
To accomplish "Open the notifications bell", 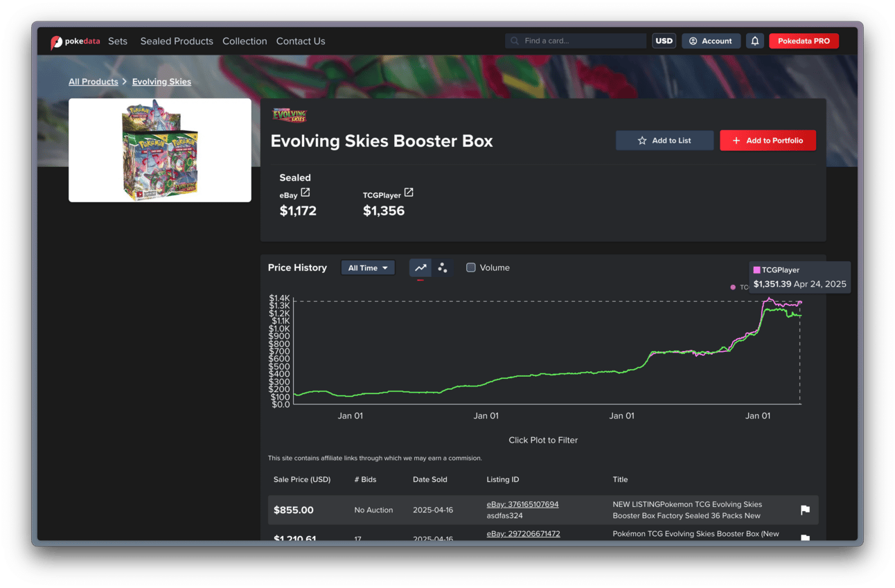I will 755,41.
